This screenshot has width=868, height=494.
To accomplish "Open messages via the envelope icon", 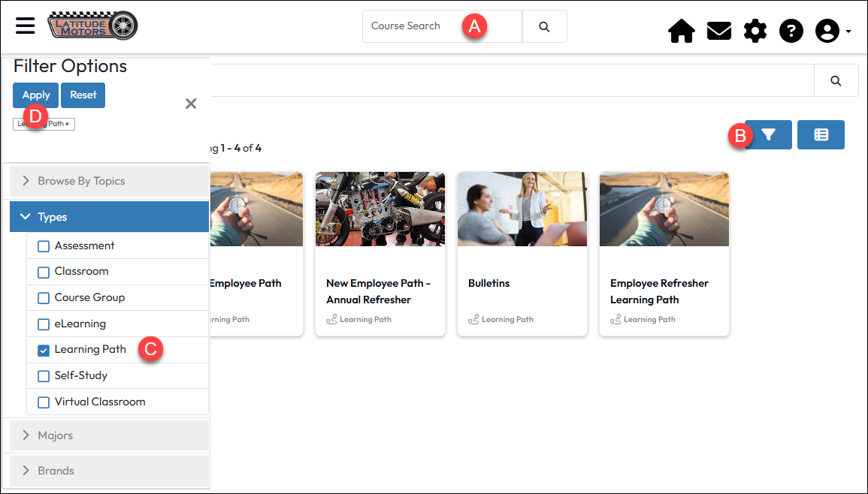I will (x=718, y=31).
